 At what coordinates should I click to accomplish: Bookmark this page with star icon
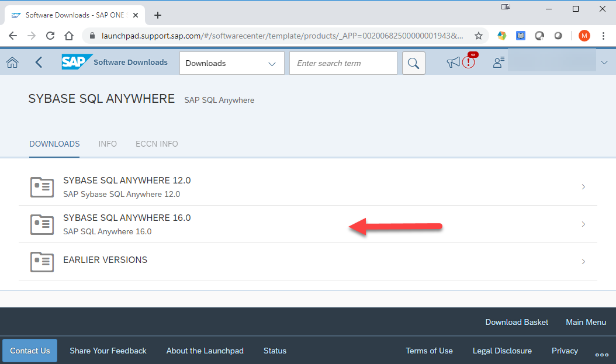click(x=479, y=36)
